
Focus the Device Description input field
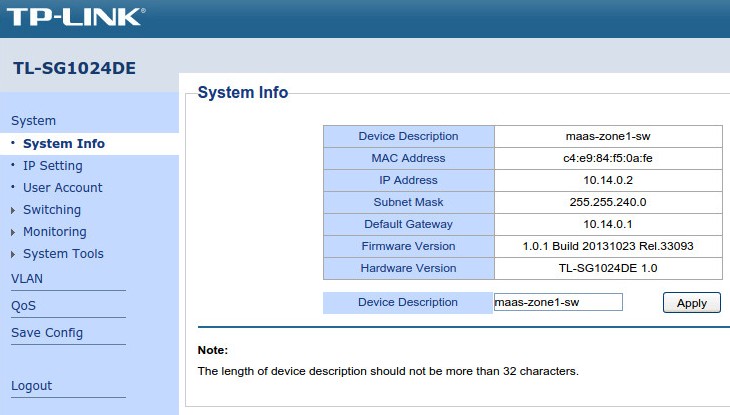[x=558, y=302]
